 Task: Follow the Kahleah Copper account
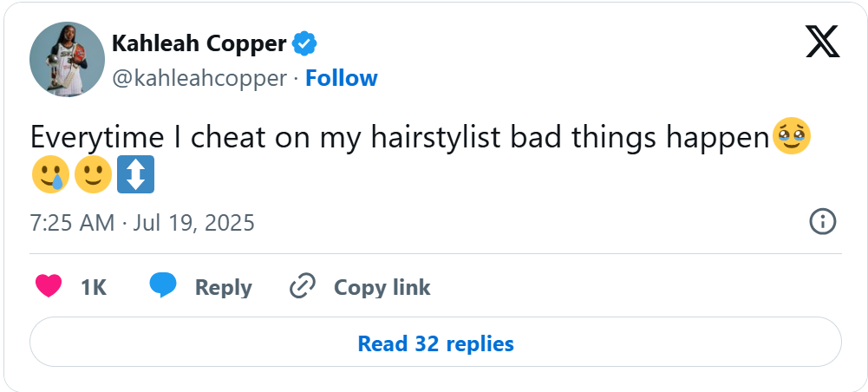[x=341, y=78]
